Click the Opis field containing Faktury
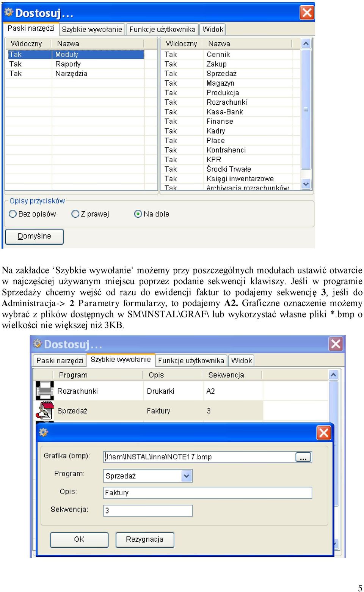This screenshot has width=364, height=592. coord(207,493)
